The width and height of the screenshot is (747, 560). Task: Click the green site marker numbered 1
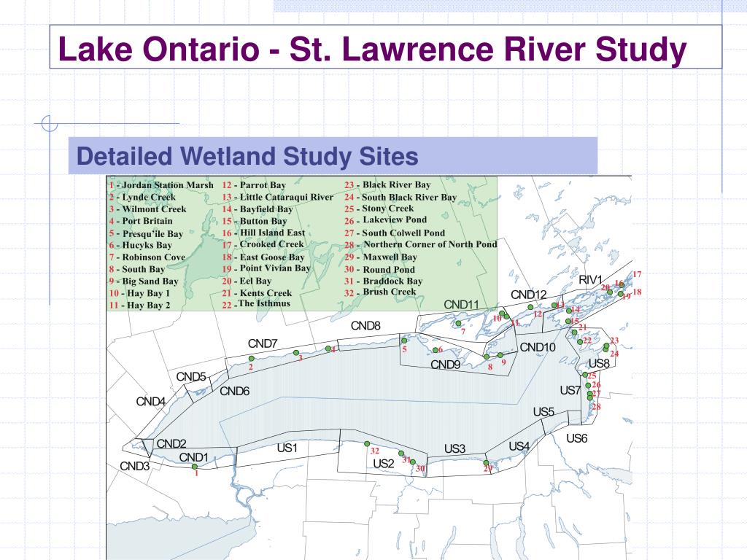tap(195, 467)
